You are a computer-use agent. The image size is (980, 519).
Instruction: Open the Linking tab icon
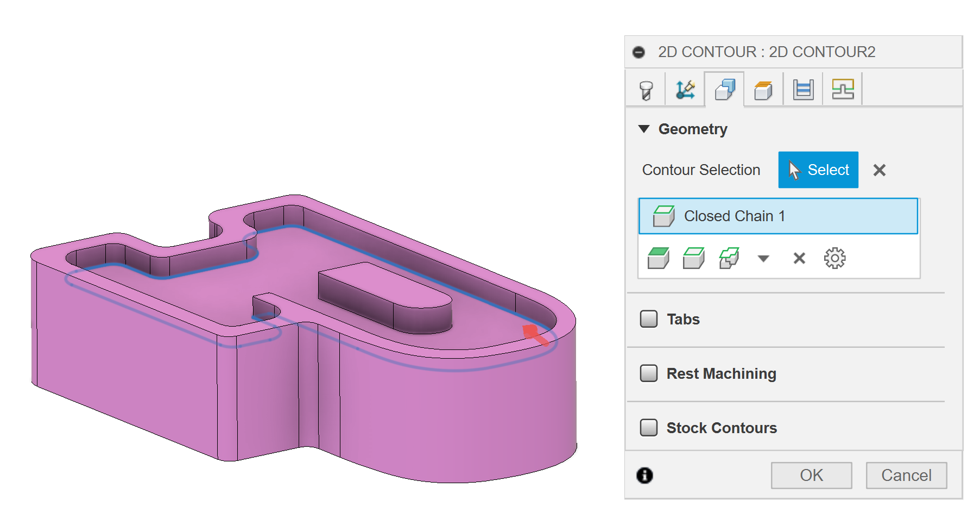point(843,90)
